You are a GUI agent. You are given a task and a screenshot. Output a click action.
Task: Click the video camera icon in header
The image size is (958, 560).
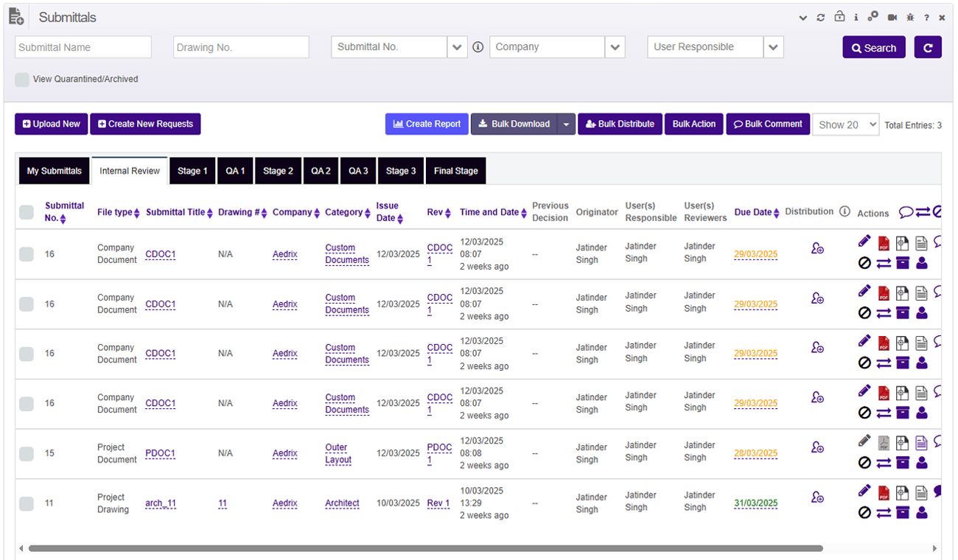pyautogui.click(x=892, y=18)
